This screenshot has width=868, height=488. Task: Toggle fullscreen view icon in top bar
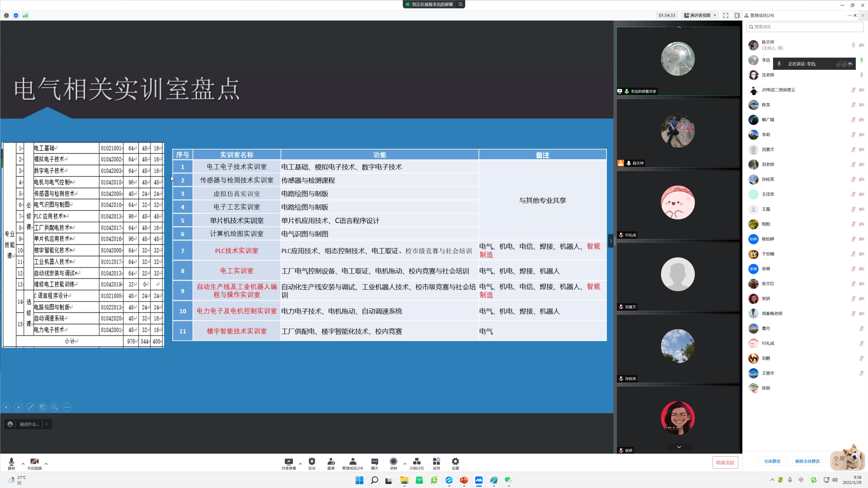(x=725, y=16)
